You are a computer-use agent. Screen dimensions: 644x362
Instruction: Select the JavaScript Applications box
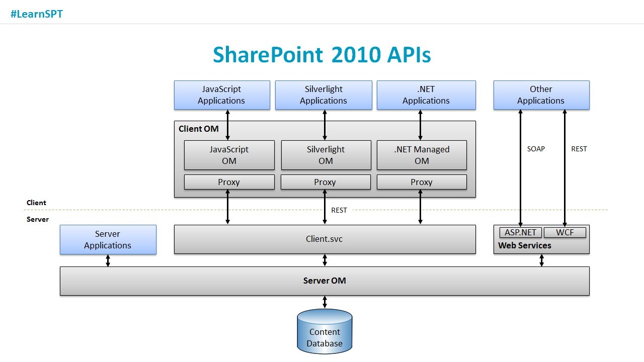(x=222, y=95)
